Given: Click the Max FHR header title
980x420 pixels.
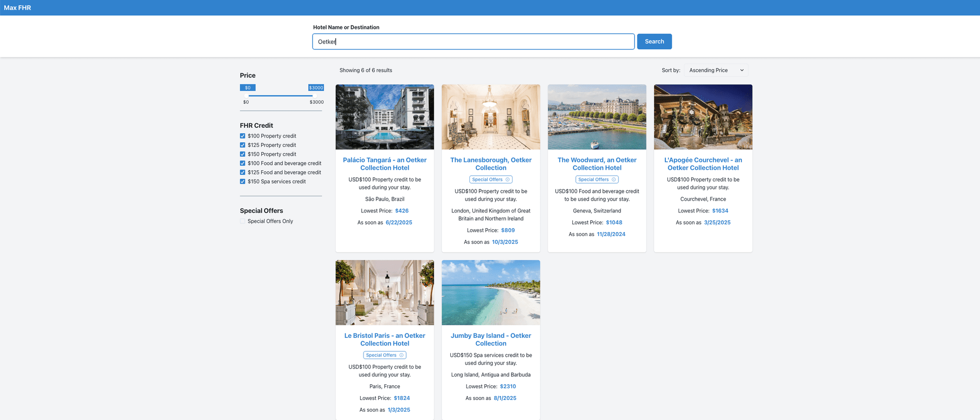Looking at the screenshot, I should point(18,8).
